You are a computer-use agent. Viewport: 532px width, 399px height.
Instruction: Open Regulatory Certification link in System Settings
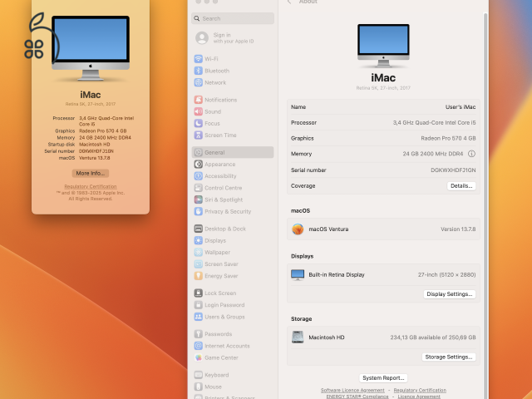click(420, 391)
